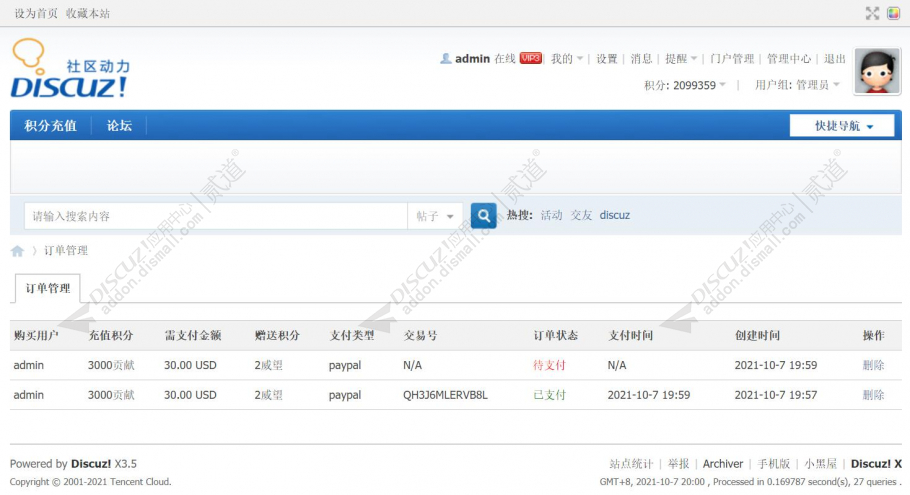Screen dimensions: 910x495
Task: Open 举报 footer link
Action: [678, 464]
